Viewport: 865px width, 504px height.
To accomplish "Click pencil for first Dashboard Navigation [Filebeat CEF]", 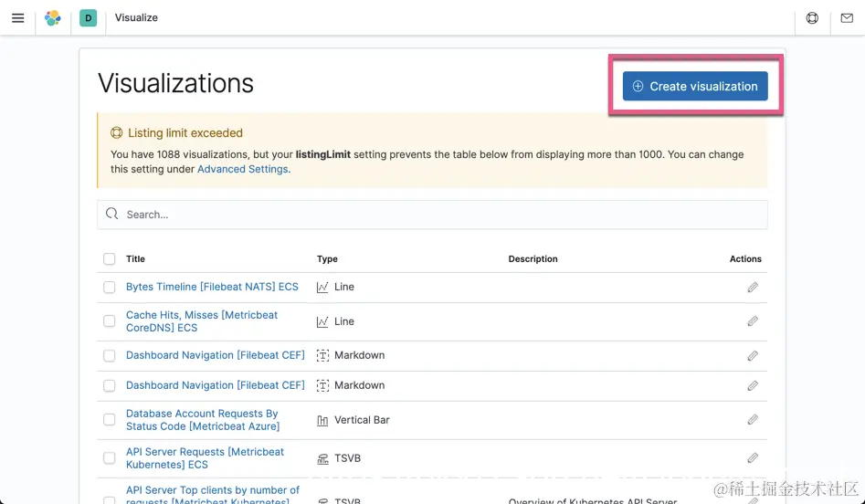I will [753, 356].
